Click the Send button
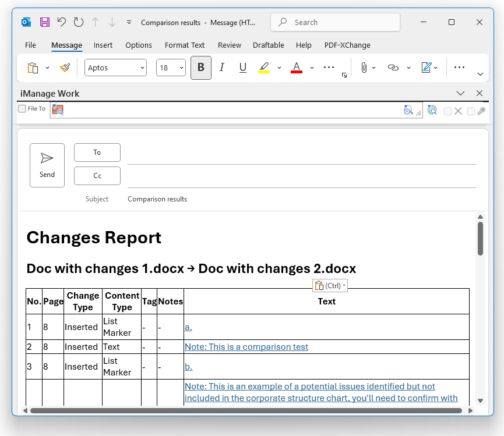Viewport: 504px width, 436px height. pos(47,165)
